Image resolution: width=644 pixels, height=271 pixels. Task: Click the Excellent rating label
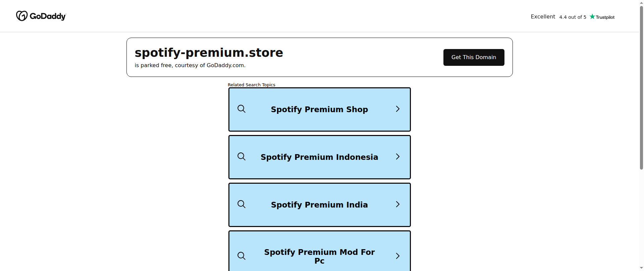543,17
